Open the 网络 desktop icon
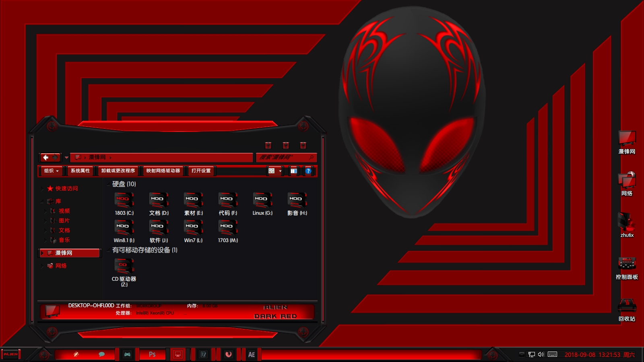Viewport: 644px width, 362px height. pos(627,184)
